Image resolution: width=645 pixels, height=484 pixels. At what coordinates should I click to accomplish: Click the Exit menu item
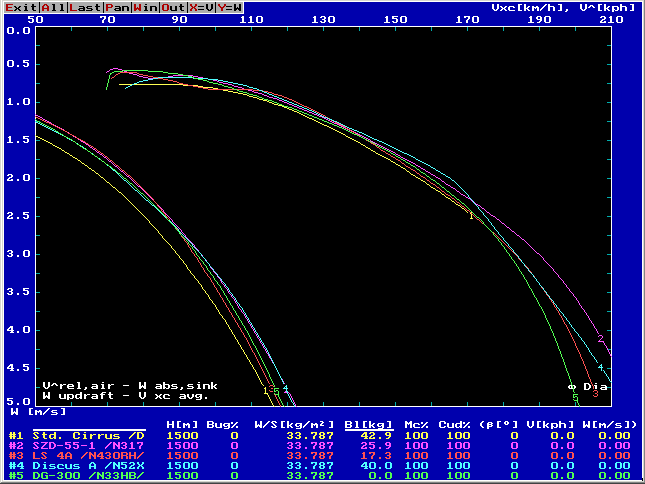(x=19, y=7)
